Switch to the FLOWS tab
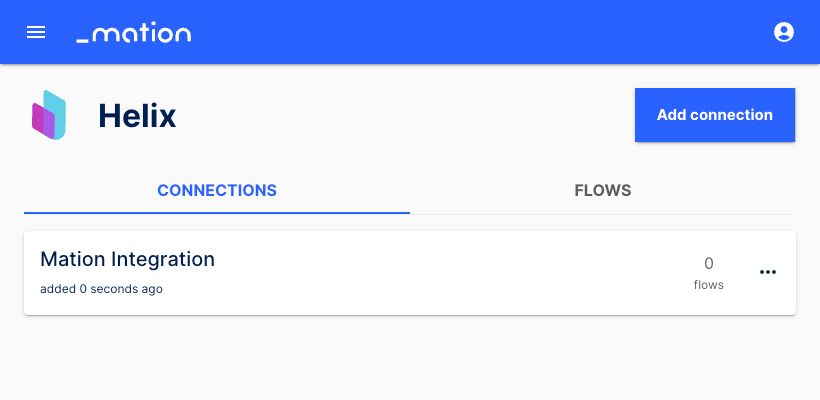This screenshot has width=820, height=400. click(x=603, y=190)
